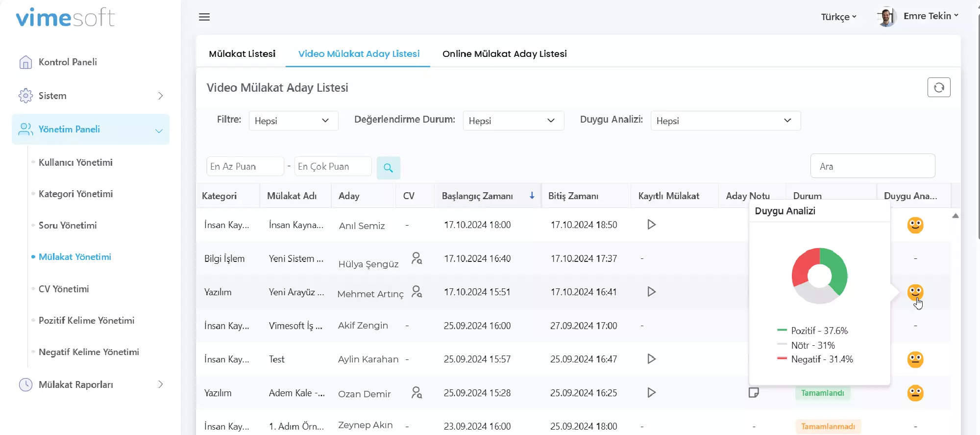980x435 pixels.
Task: Select Video Mülakat Aday Listesi tab
Action: [x=359, y=53]
